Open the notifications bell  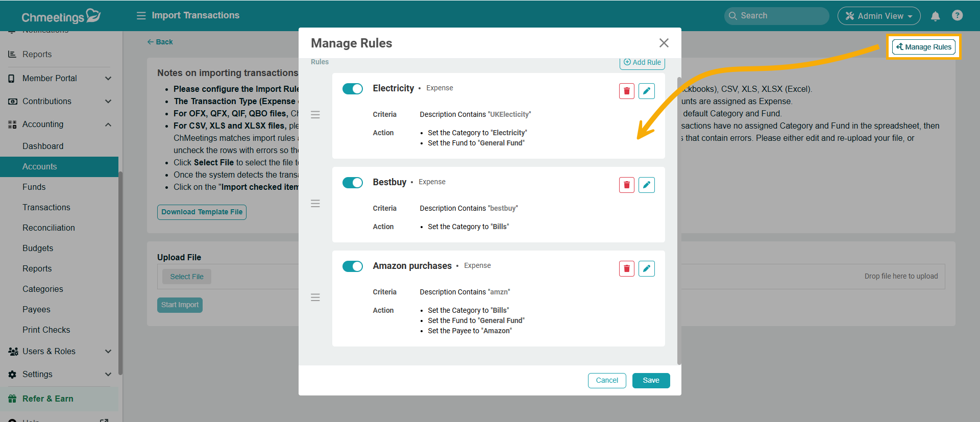point(935,16)
